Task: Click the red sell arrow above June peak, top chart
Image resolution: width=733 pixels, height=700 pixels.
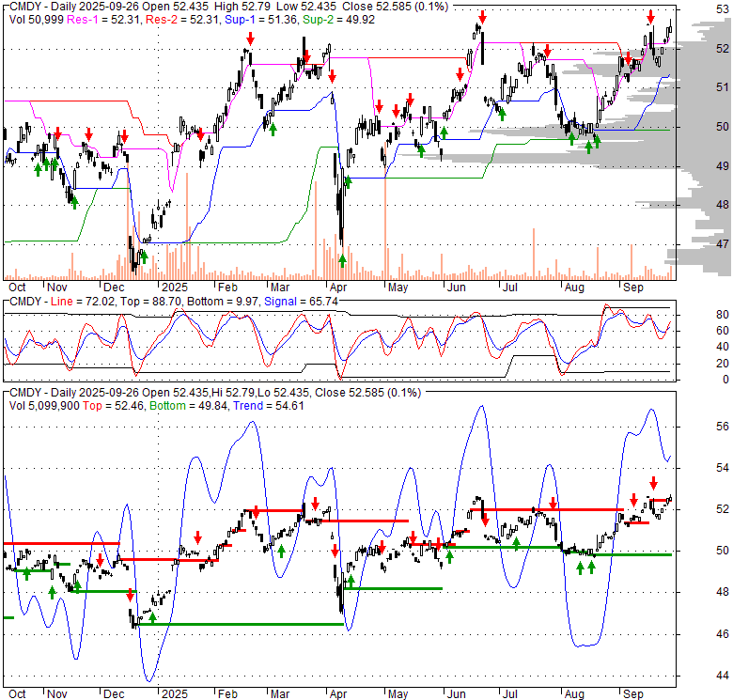Action: 482,17
